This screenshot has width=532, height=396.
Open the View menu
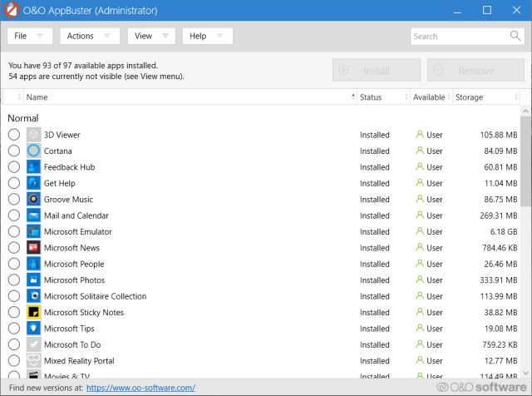[150, 37]
